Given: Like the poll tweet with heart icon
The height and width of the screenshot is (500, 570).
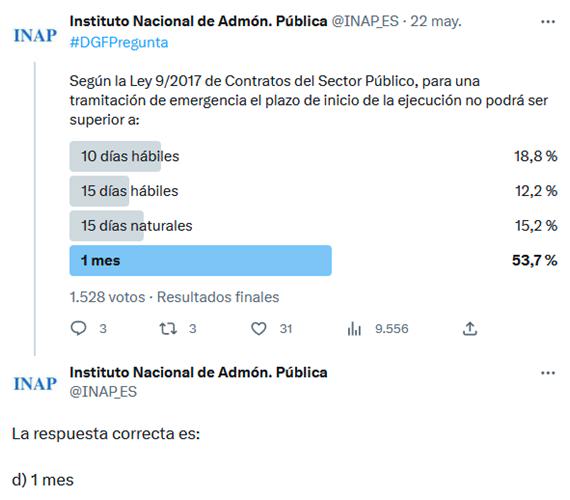Looking at the screenshot, I should (x=259, y=329).
